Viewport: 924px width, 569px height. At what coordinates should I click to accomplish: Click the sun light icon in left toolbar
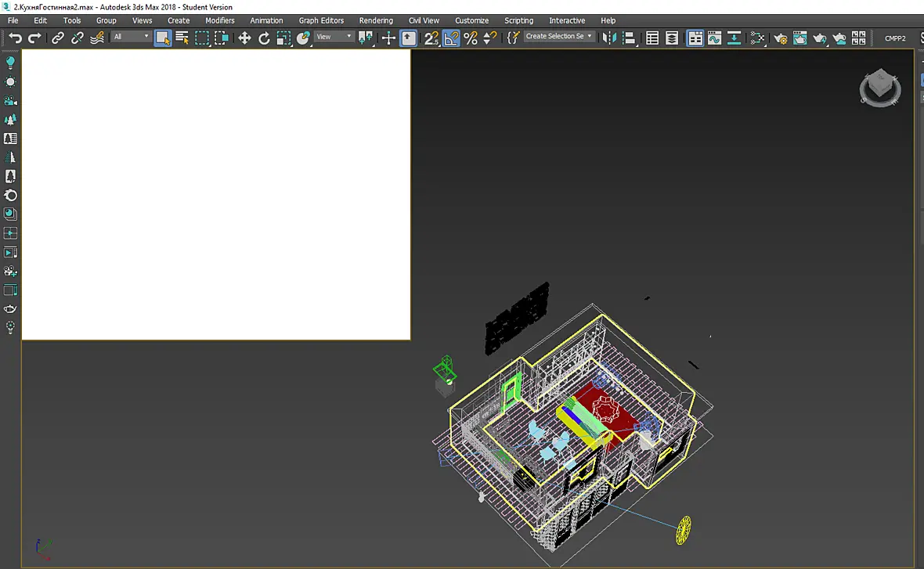(10, 82)
